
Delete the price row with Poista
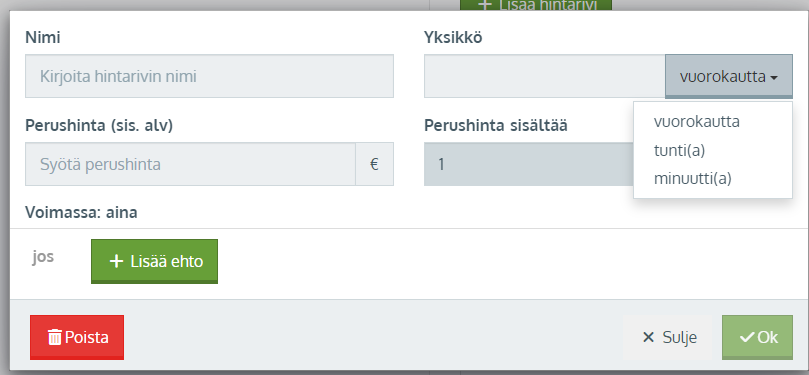tap(77, 337)
